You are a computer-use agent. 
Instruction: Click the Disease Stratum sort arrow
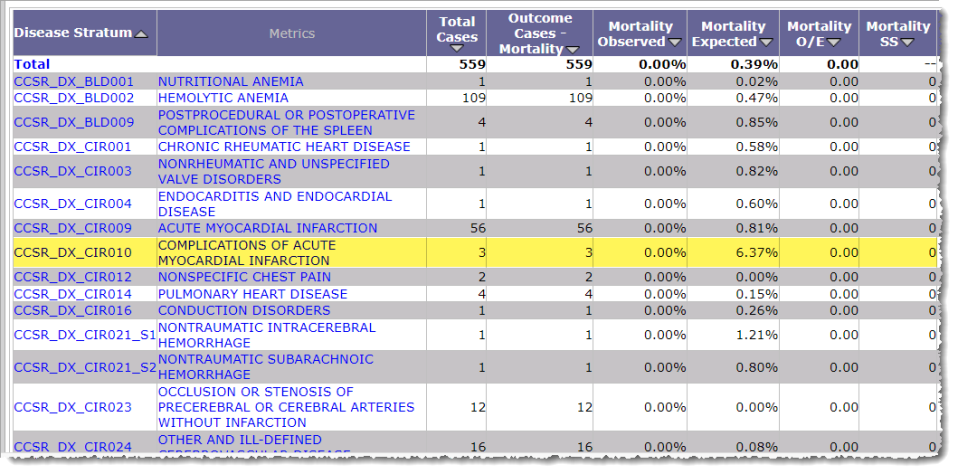coord(141,34)
